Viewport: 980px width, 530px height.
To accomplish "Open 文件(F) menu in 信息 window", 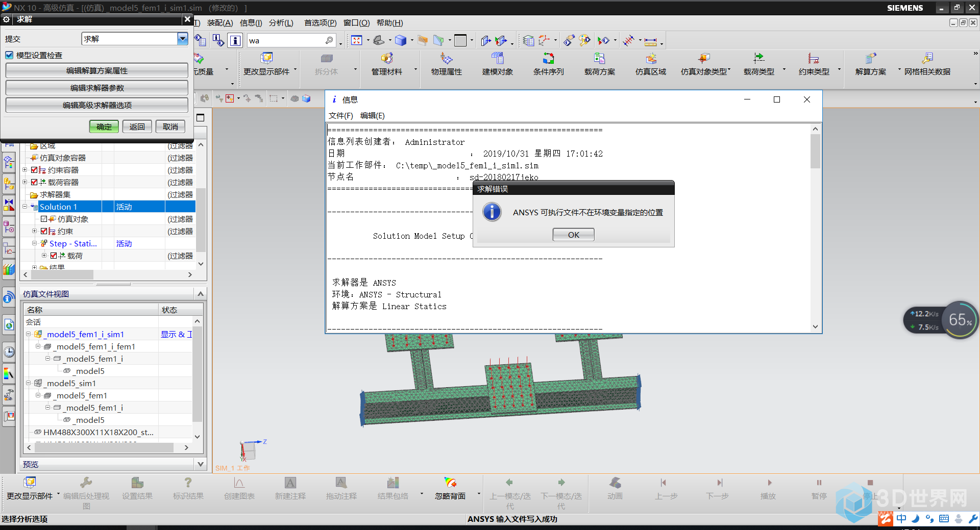I will click(341, 116).
